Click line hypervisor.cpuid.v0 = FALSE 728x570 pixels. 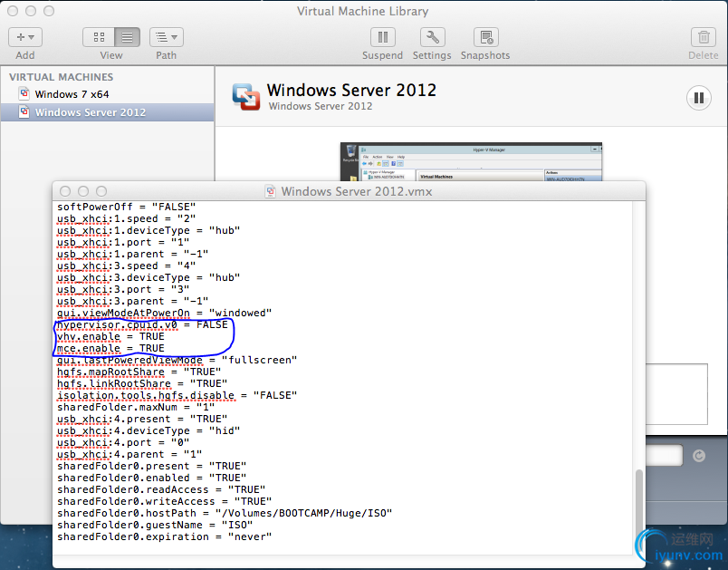(142, 324)
